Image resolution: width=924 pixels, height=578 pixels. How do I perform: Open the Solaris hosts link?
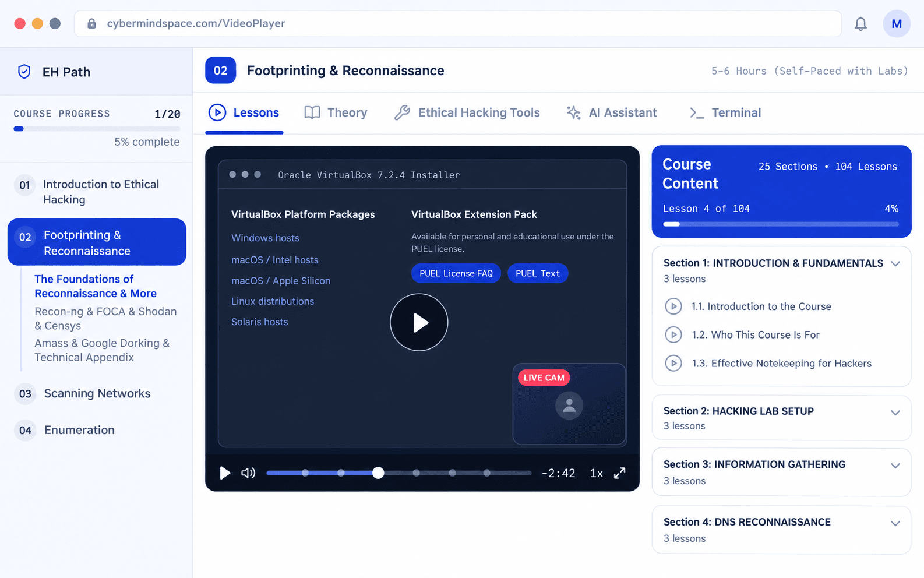(260, 322)
